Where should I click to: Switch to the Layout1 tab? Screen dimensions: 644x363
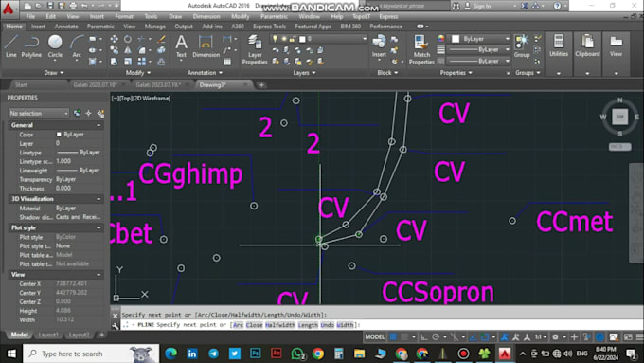point(48,335)
